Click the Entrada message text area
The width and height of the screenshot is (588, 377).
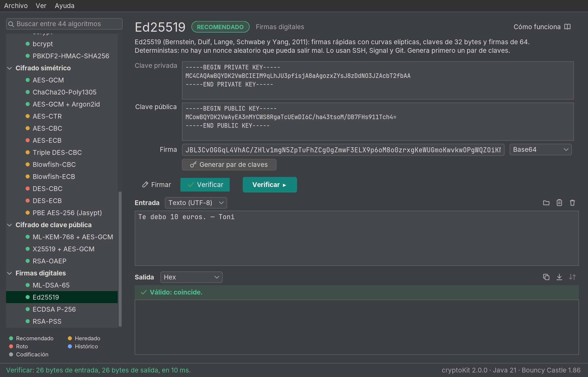[357, 238]
